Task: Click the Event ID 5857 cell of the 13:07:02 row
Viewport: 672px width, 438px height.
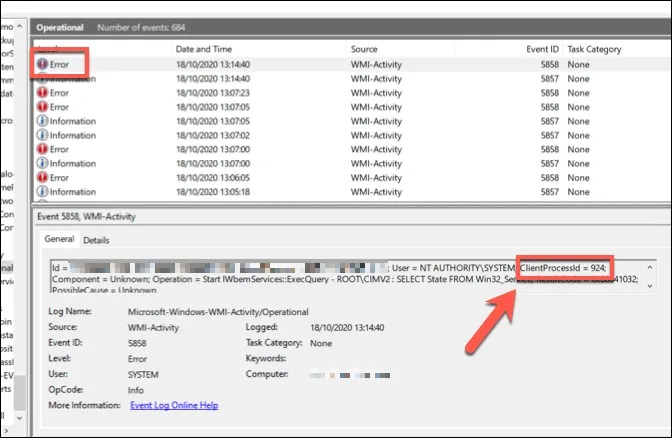Action: (x=549, y=135)
